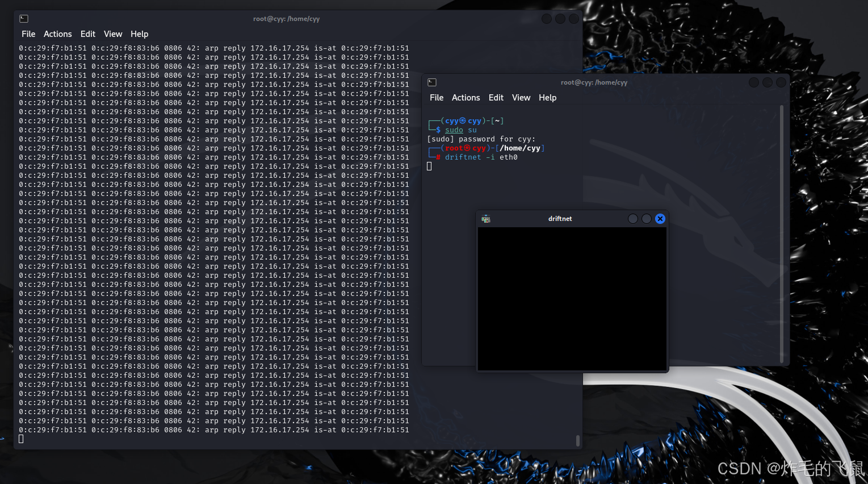Maximize the driftnet window
Image resolution: width=868 pixels, height=484 pixels.
pyautogui.click(x=646, y=219)
